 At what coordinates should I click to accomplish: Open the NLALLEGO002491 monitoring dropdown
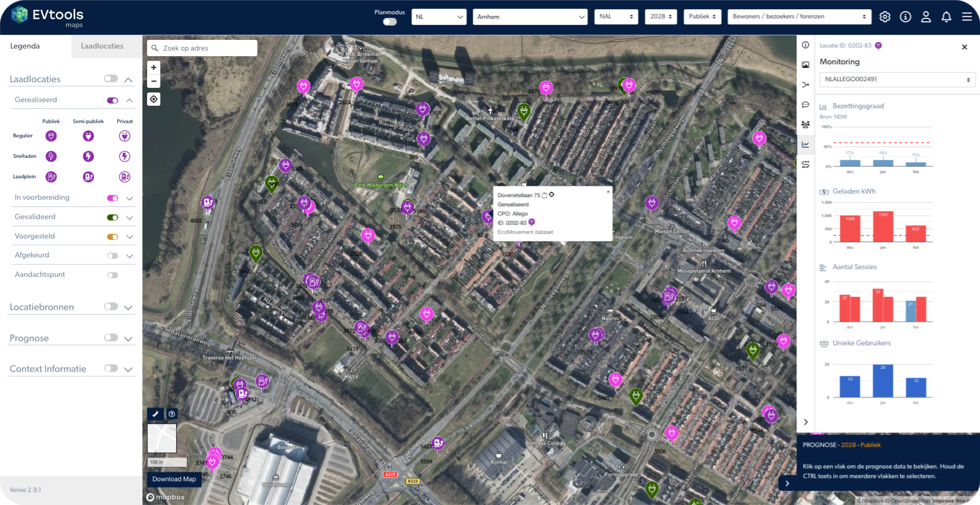pyautogui.click(x=897, y=80)
